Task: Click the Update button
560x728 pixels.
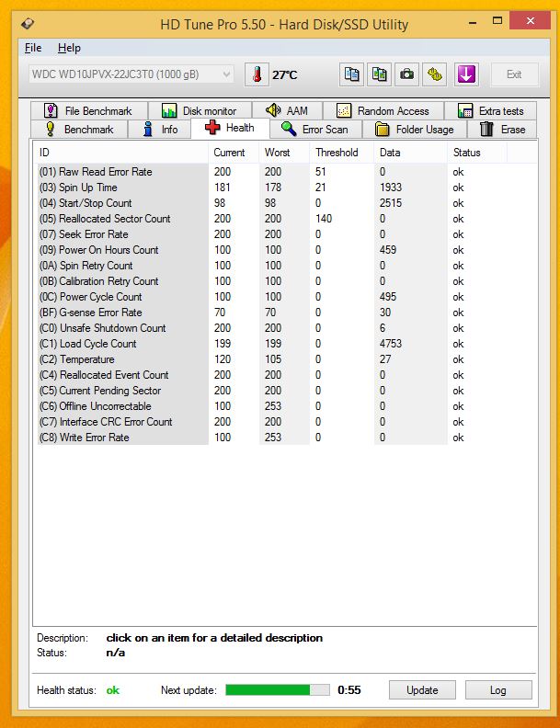Action: point(422,690)
